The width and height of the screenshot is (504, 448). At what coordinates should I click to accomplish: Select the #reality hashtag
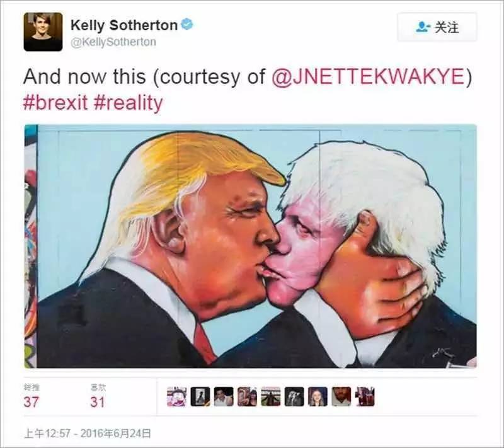click(129, 103)
